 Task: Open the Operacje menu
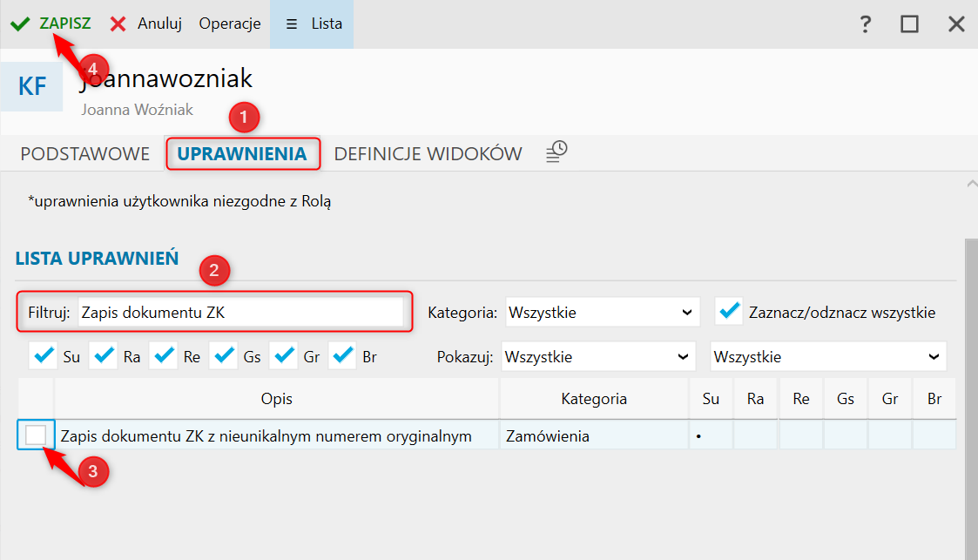click(230, 24)
